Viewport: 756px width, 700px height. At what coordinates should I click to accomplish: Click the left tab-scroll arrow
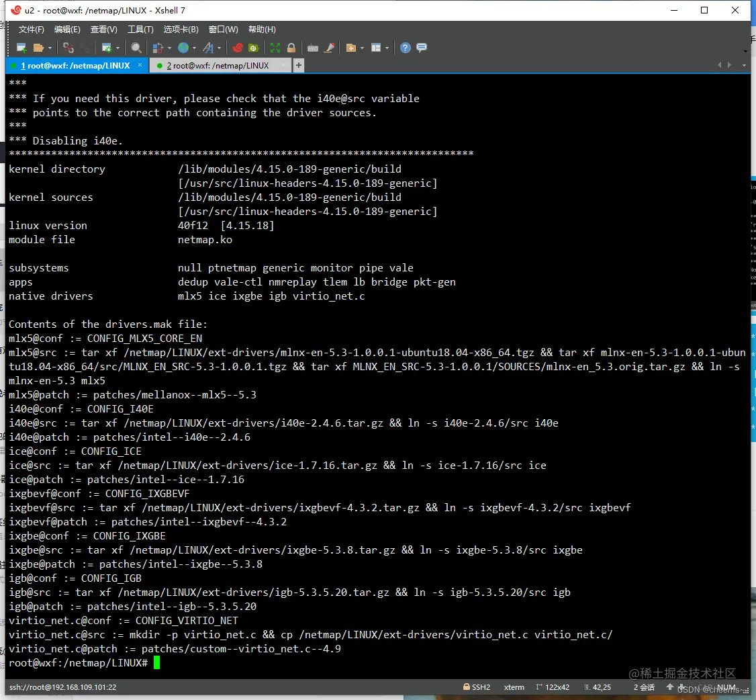[719, 65]
